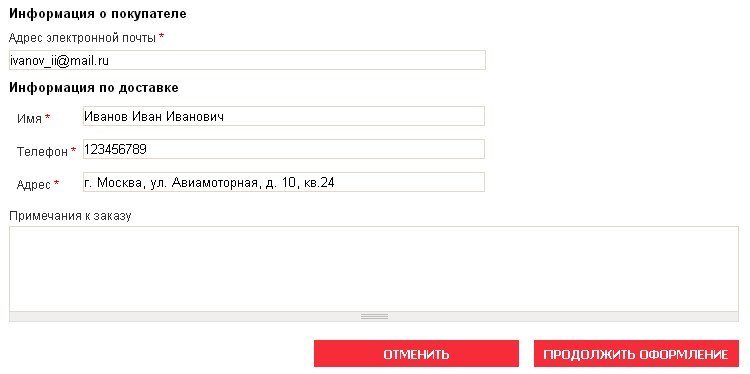Click inside the Примечания к заказу textarea
750x374 pixels.
click(x=374, y=269)
